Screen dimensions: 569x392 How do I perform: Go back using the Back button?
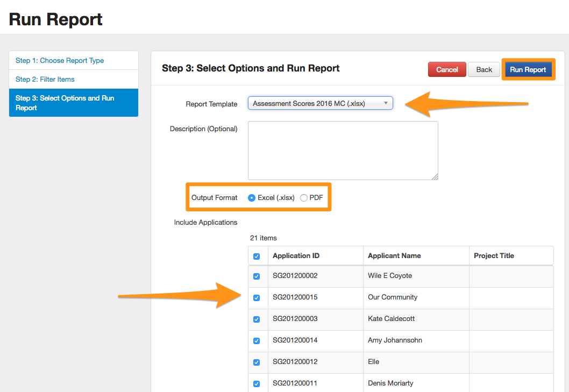(x=484, y=69)
